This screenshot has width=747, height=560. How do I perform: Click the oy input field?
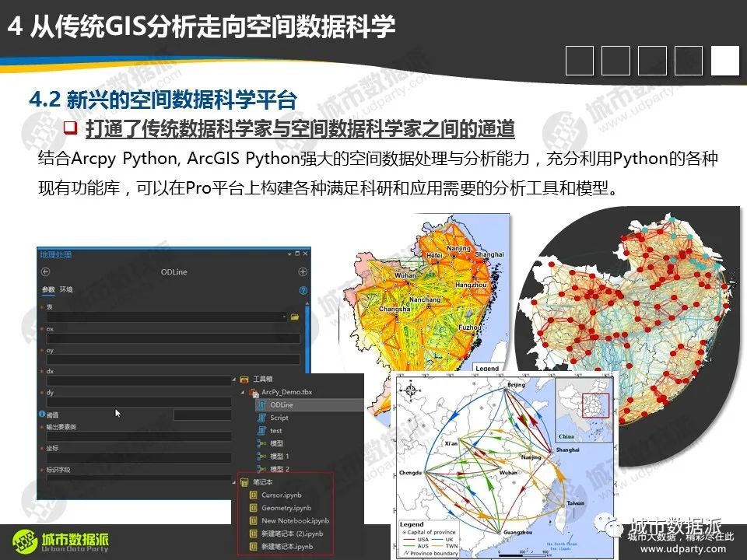pyautogui.click(x=173, y=359)
